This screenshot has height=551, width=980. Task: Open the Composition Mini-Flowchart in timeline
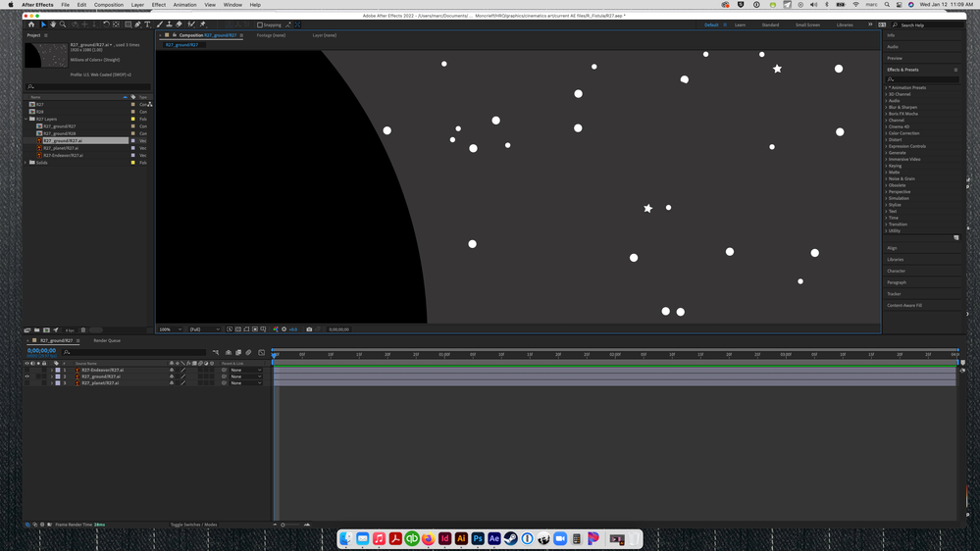[216, 352]
